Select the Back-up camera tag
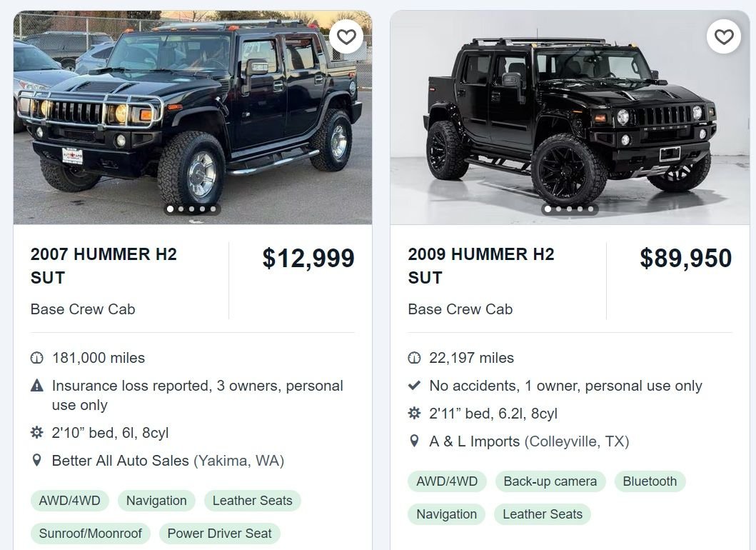 pos(550,481)
